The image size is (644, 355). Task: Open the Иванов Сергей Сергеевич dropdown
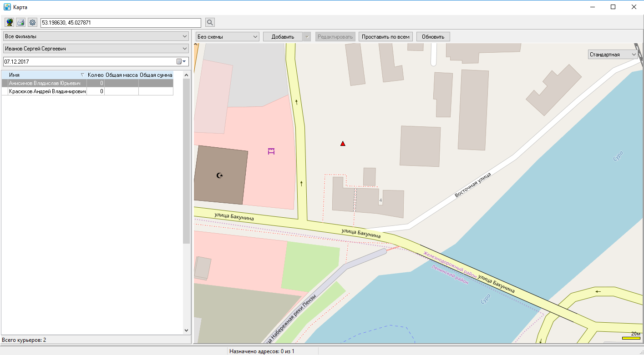tap(185, 49)
